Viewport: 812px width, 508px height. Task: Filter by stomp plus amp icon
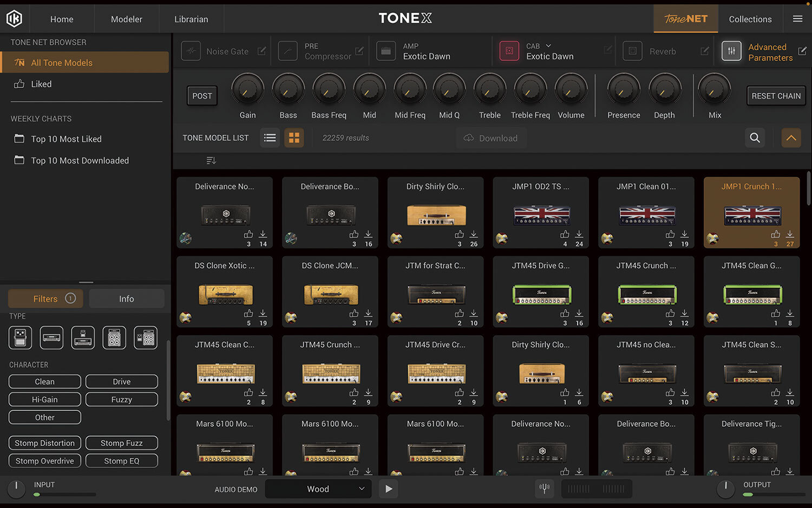point(83,338)
